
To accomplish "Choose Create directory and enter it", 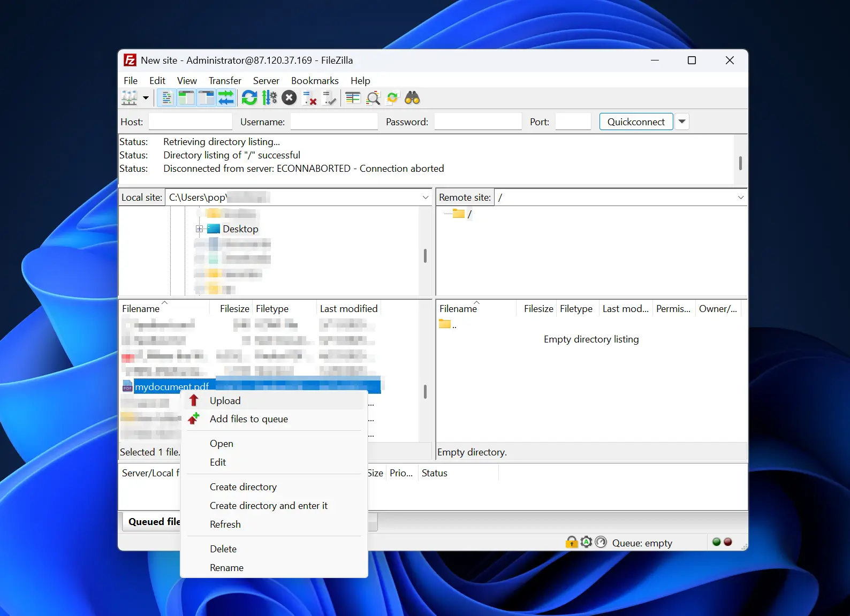I will 274,506.
